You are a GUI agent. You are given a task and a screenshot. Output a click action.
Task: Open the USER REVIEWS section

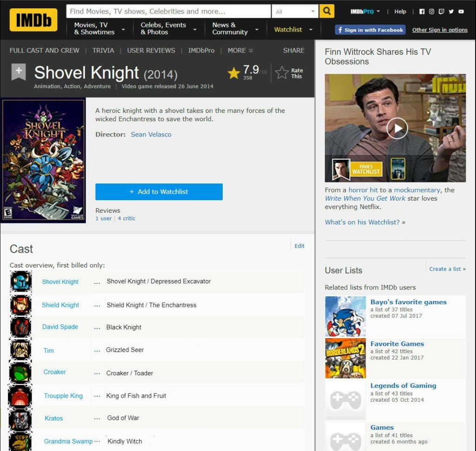[x=151, y=50]
